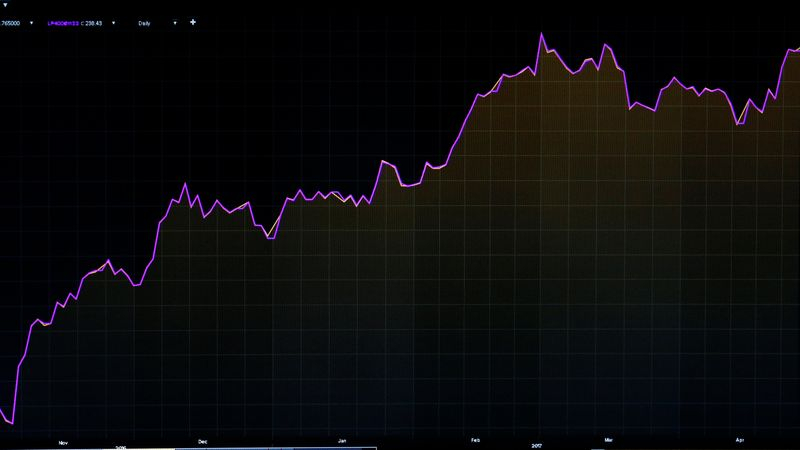800x450 pixels.
Task: Select the Nov label on time axis
Action: [63, 440]
